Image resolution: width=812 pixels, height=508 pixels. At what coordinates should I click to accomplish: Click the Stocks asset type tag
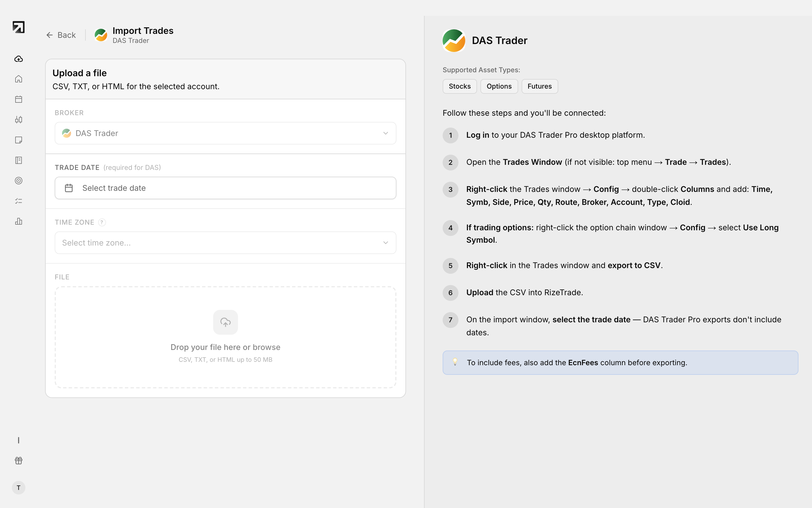(460, 86)
